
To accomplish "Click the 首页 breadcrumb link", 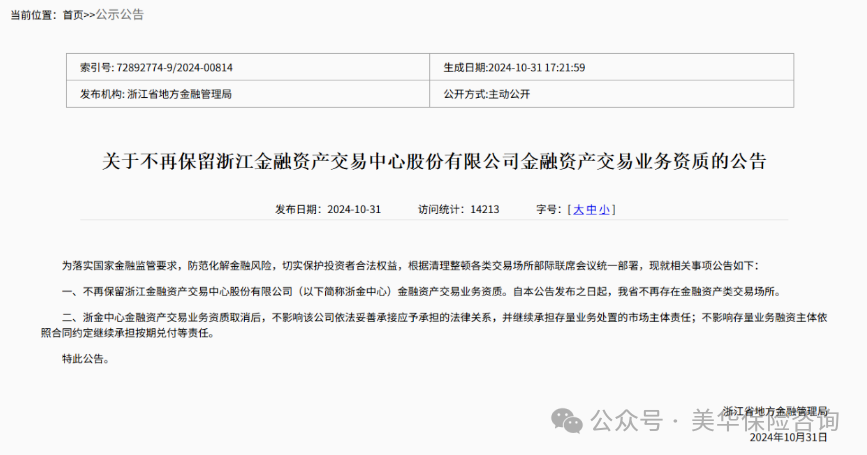I will pyautogui.click(x=72, y=15).
